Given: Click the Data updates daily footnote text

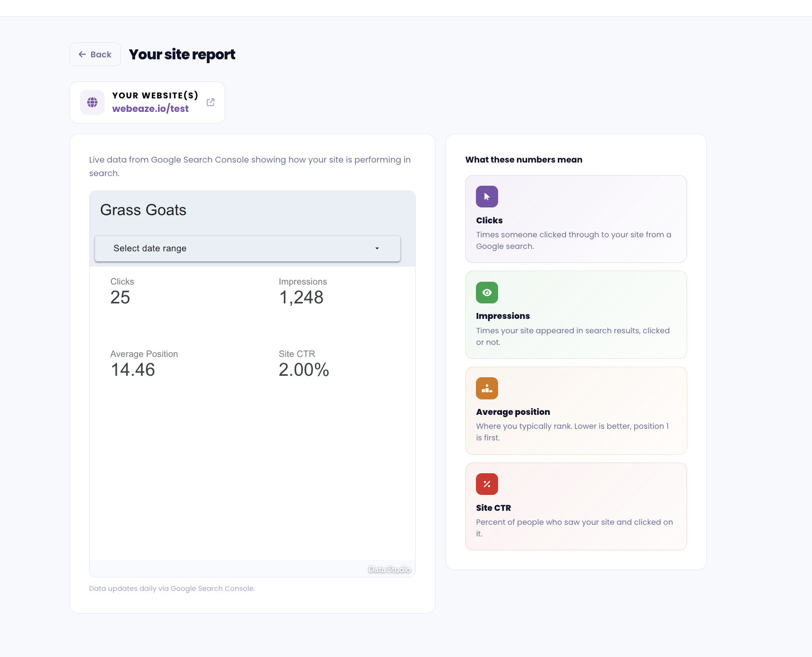Looking at the screenshot, I should 172,589.
